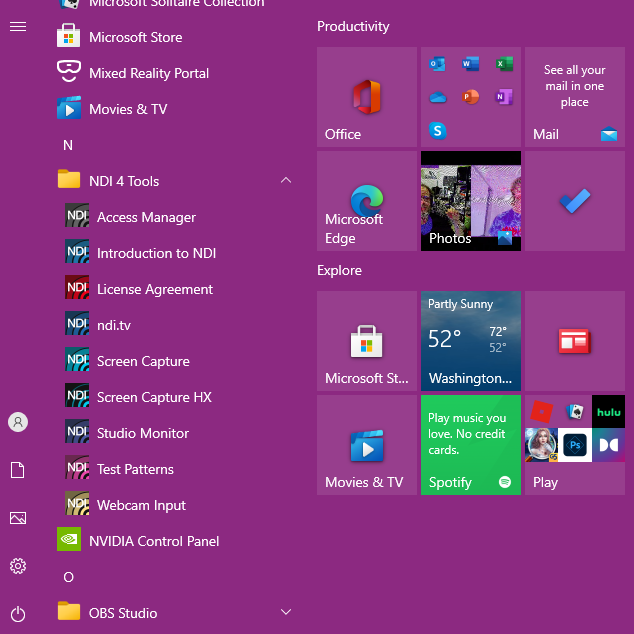
Task: Launch Movies & TV from the app list
Action: click(174, 109)
